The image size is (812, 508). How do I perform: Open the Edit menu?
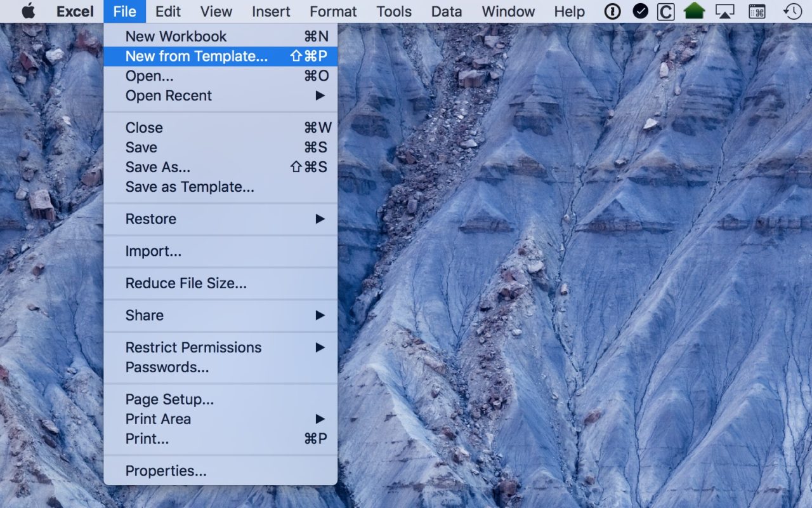click(x=168, y=11)
